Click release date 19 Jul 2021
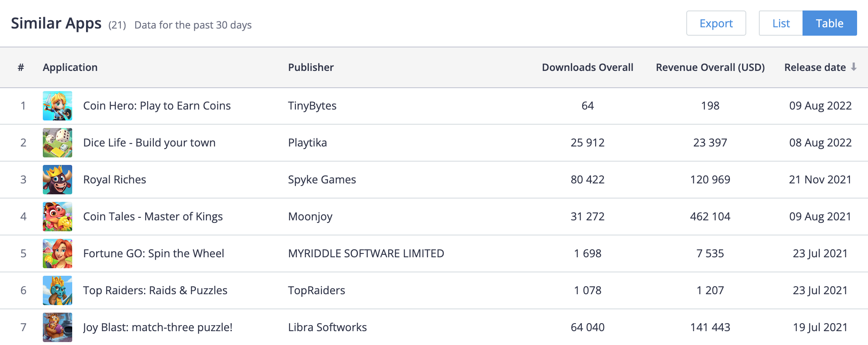This screenshot has width=868, height=345. coord(820,327)
